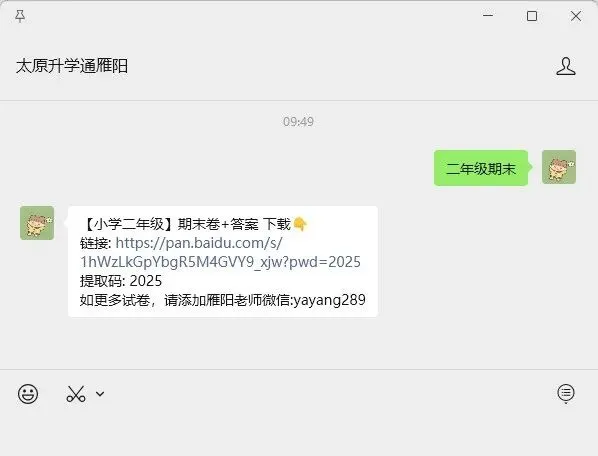The width and height of the screenshot is (598, 456).
Task: Click the 09:49 timestamp
Action: tap(298, 122)
